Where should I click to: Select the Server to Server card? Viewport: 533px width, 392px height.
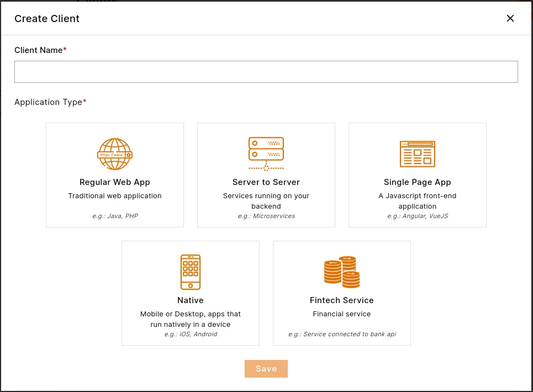point(266,174)
